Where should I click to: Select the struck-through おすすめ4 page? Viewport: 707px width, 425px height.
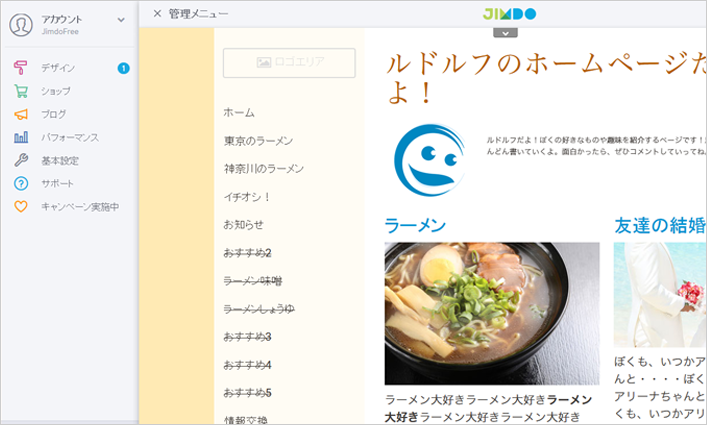[248, 365]
